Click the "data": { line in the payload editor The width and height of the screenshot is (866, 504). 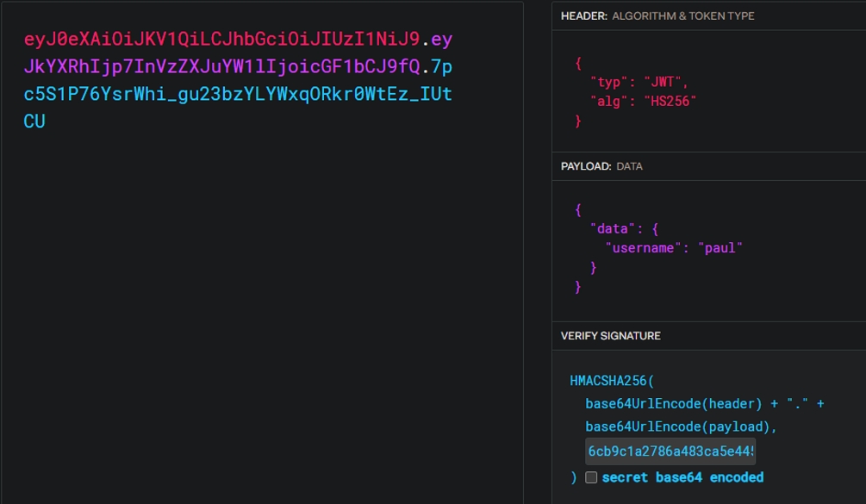pos(627,228)
